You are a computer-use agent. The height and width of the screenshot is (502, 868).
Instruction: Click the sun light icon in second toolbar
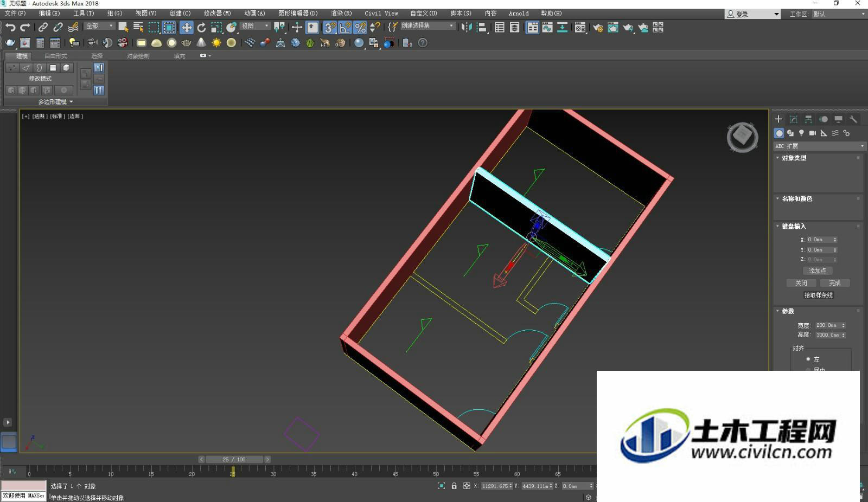pos(216,43)
